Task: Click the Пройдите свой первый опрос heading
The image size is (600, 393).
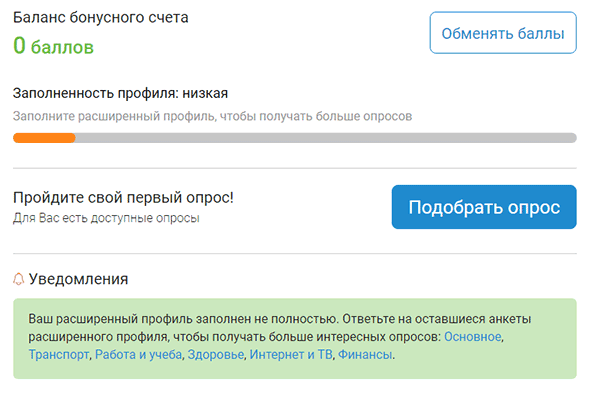Action: coord(123,198)
